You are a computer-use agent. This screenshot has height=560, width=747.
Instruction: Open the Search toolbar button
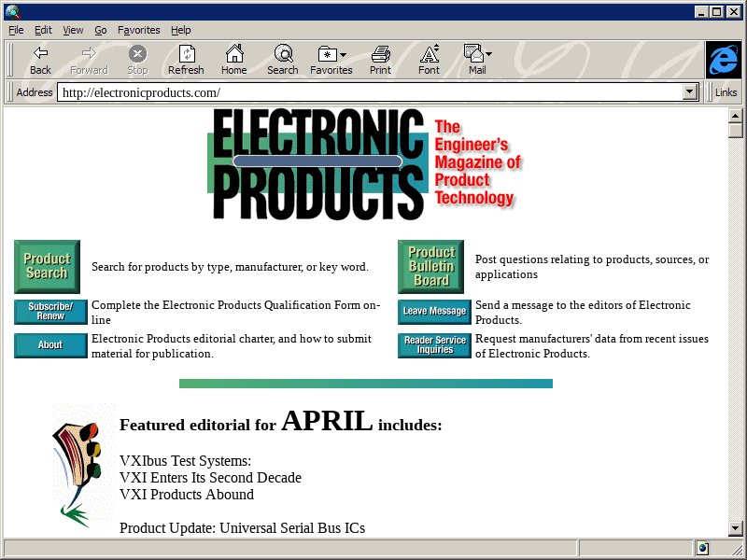pyautogui.click(x=282, y=60)
